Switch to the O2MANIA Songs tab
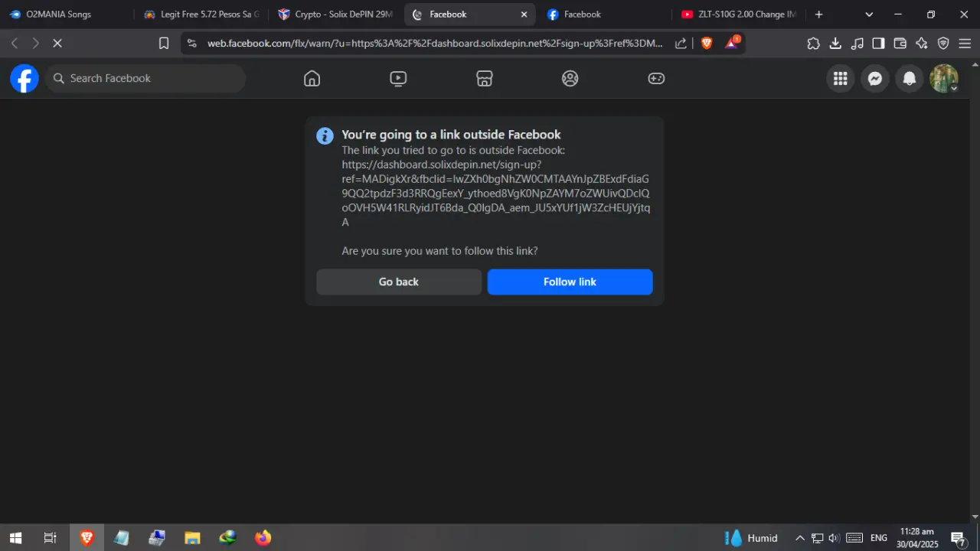Viewport: 980px width, 551px height. [x=67, y=15]
